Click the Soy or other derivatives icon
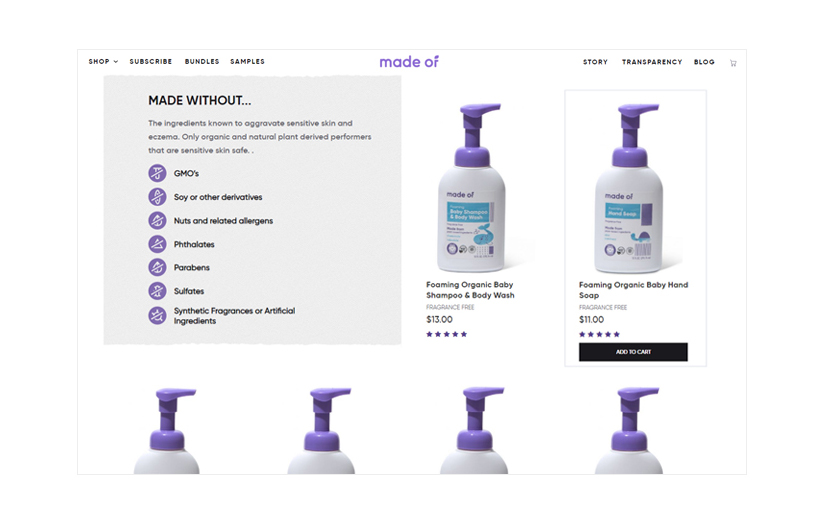Image resolution: width=825 pixels, height=525 pixels. [x=157, y=197]
